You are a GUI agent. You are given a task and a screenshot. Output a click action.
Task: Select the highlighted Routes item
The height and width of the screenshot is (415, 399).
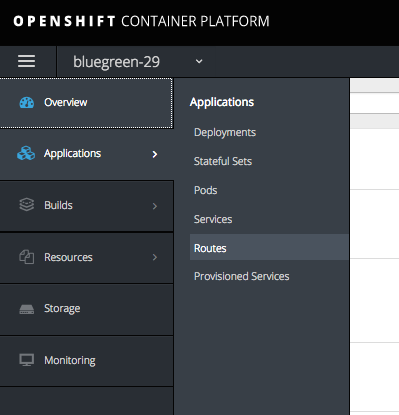pyautogui.click(x=269, y=247)
